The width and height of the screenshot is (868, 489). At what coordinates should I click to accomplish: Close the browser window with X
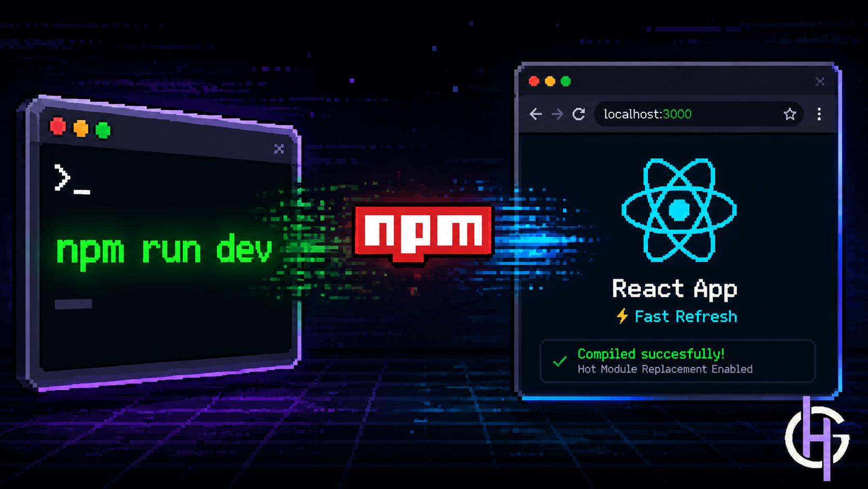pos(820,82)
